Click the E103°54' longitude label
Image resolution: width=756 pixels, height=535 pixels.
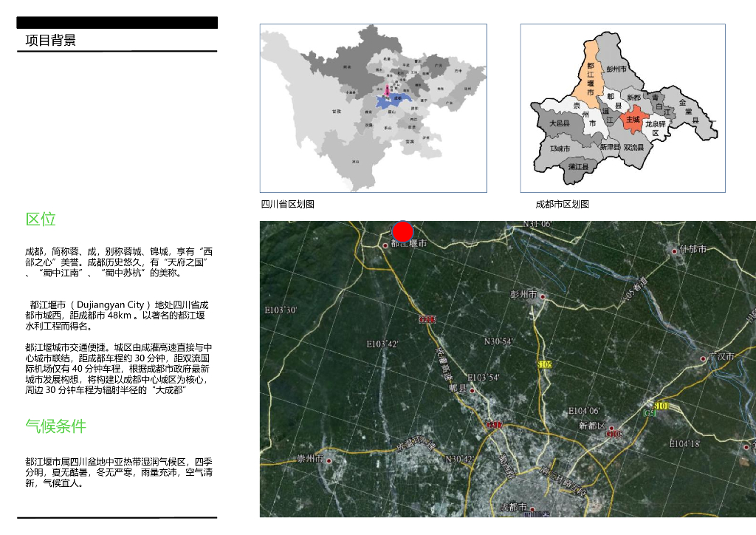(x=484, y=377)
